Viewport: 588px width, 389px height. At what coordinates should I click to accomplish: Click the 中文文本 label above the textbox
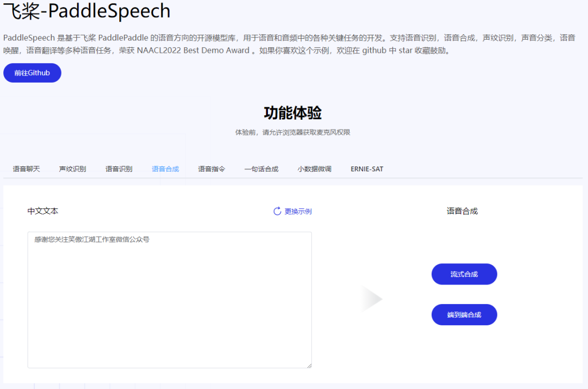pyautogui.click(x=42, y=211)
